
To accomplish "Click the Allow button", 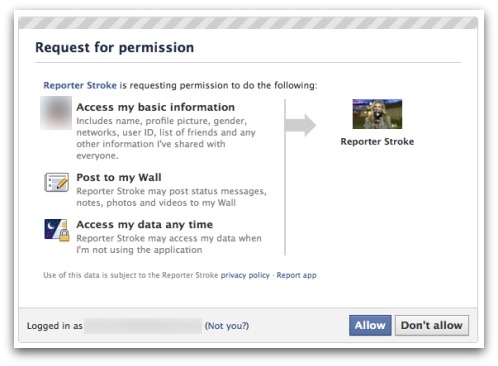I will tap(370, 325).
